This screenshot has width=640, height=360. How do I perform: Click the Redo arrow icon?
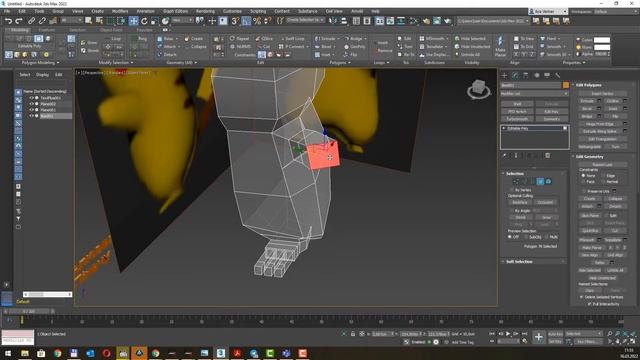tap(19, 21)
